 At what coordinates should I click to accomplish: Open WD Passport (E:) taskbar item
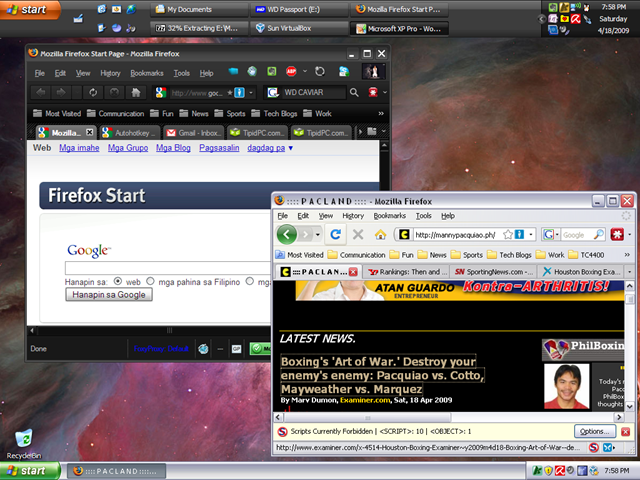pos(299,9)
